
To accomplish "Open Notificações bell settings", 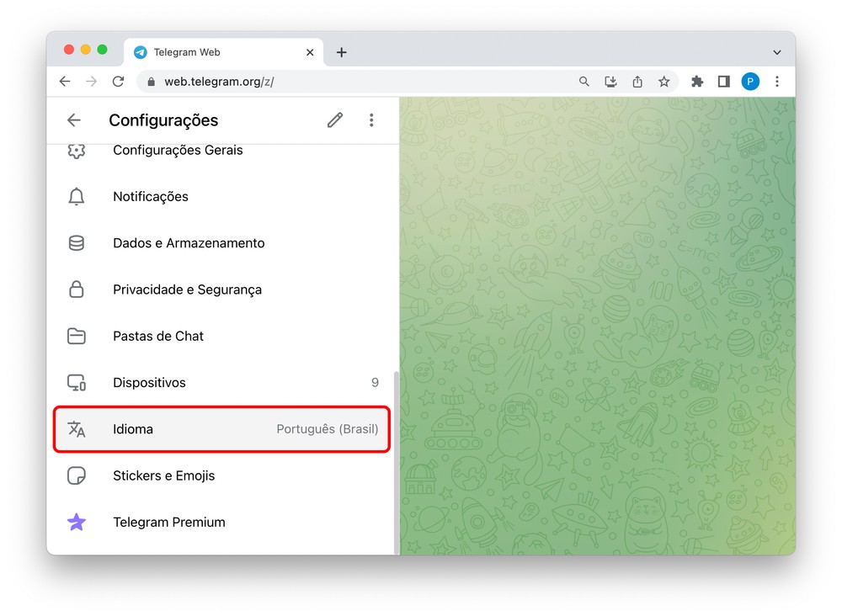I will [x=151, y=197].
